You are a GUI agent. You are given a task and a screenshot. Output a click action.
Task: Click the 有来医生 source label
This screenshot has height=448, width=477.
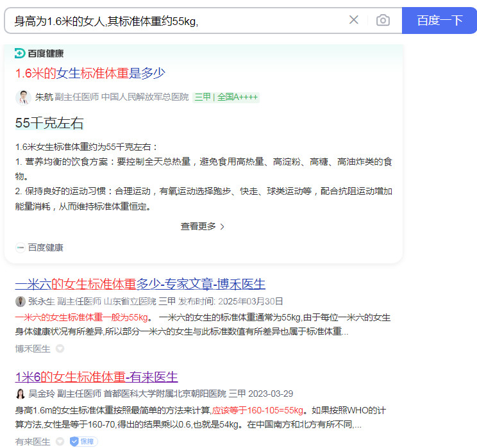(33, 441)
